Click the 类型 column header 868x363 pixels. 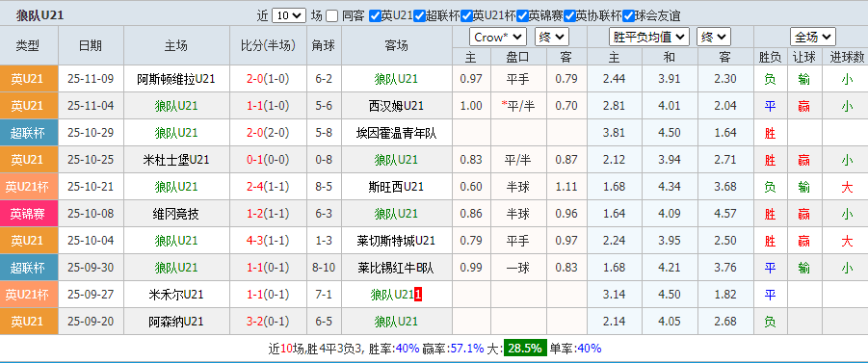[28, 46]
